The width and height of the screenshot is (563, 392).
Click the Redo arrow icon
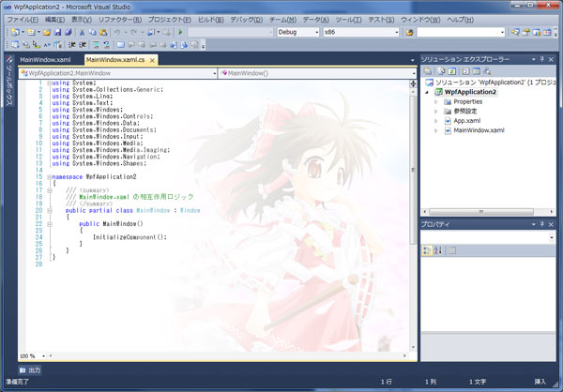(x=133, y=32)
